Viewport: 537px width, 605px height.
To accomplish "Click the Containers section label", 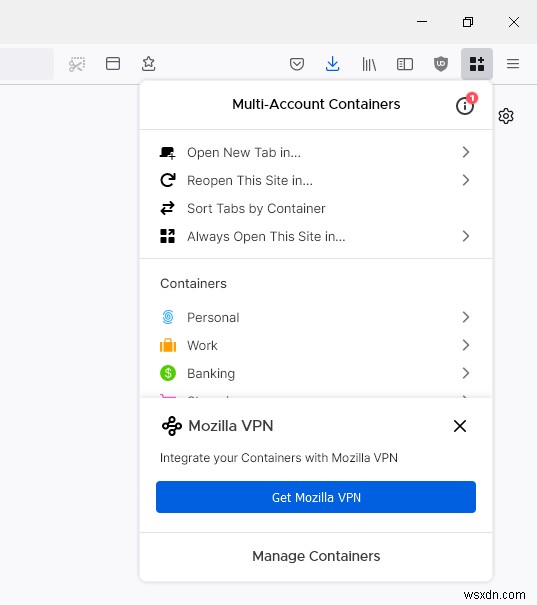I will 193,284.
